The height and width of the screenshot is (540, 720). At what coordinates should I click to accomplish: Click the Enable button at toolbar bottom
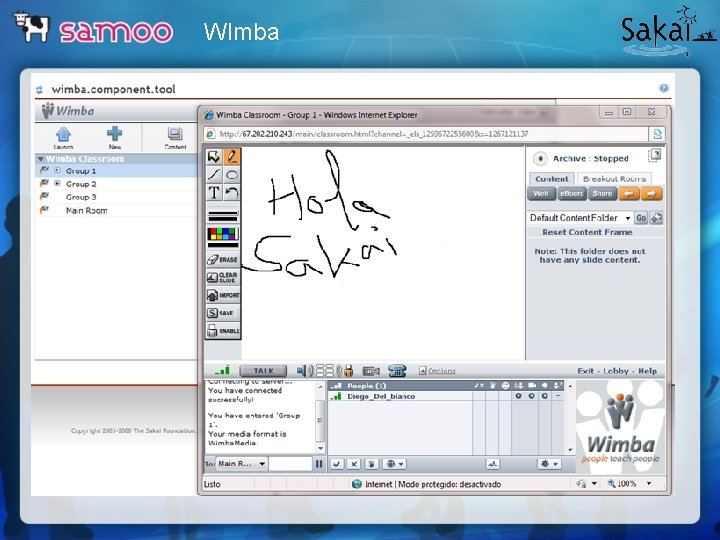click(223, 331)
